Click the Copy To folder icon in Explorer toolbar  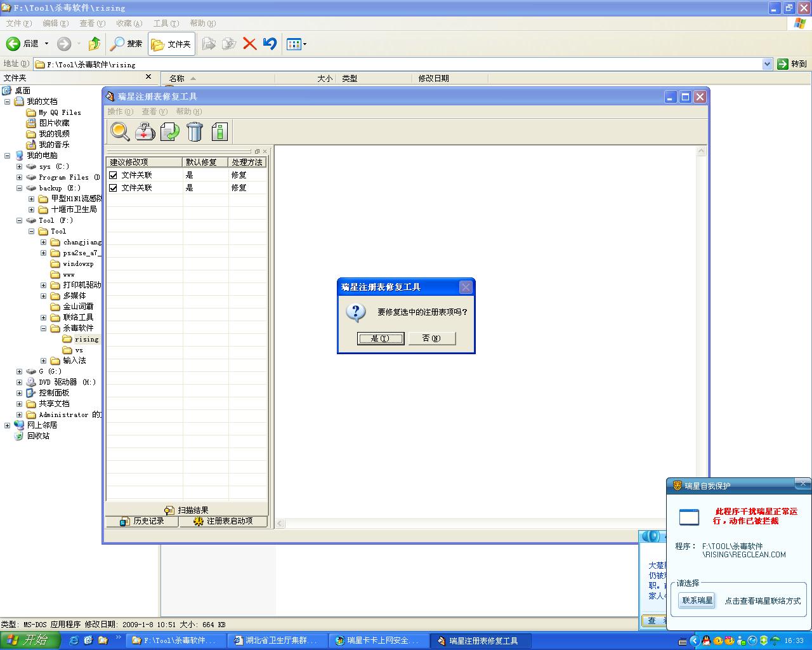(229, 44)
